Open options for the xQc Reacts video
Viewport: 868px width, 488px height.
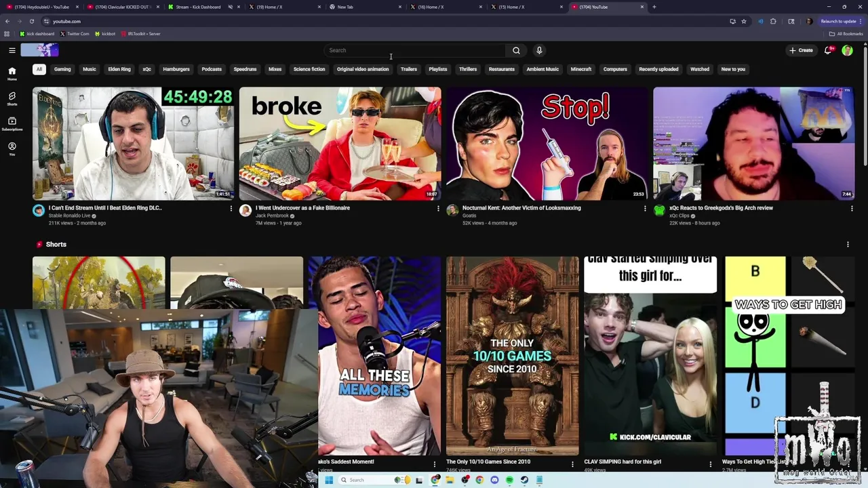(x=852, y=209)
